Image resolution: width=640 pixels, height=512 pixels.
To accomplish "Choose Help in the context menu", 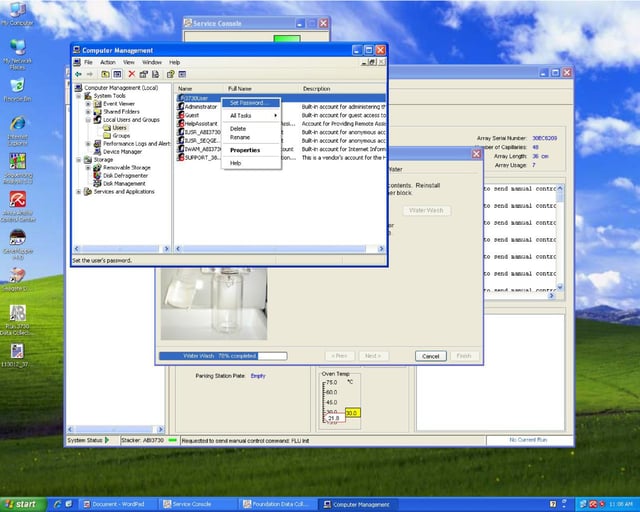I will [x=251, y=163].
